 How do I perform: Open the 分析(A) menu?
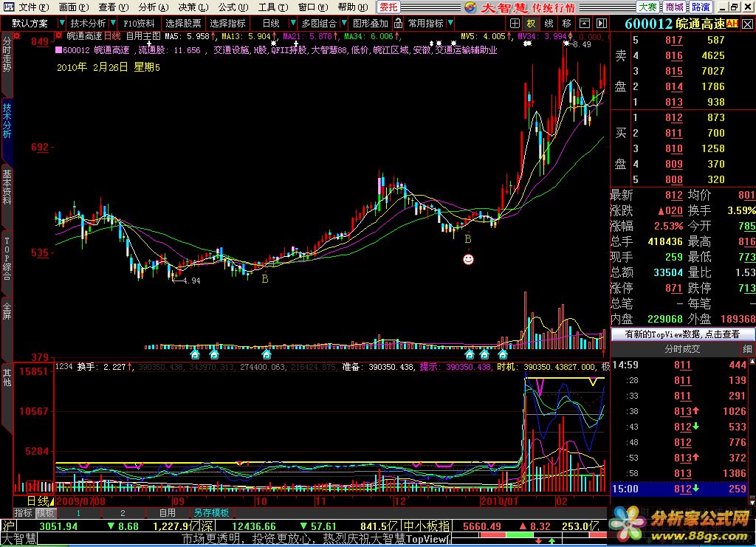(154, 7)
